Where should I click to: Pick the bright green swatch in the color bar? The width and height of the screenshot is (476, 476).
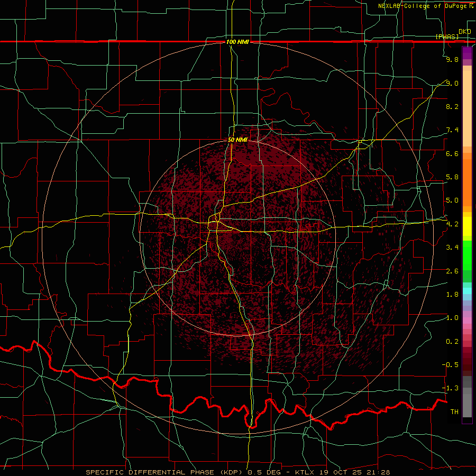click(467, 254)
